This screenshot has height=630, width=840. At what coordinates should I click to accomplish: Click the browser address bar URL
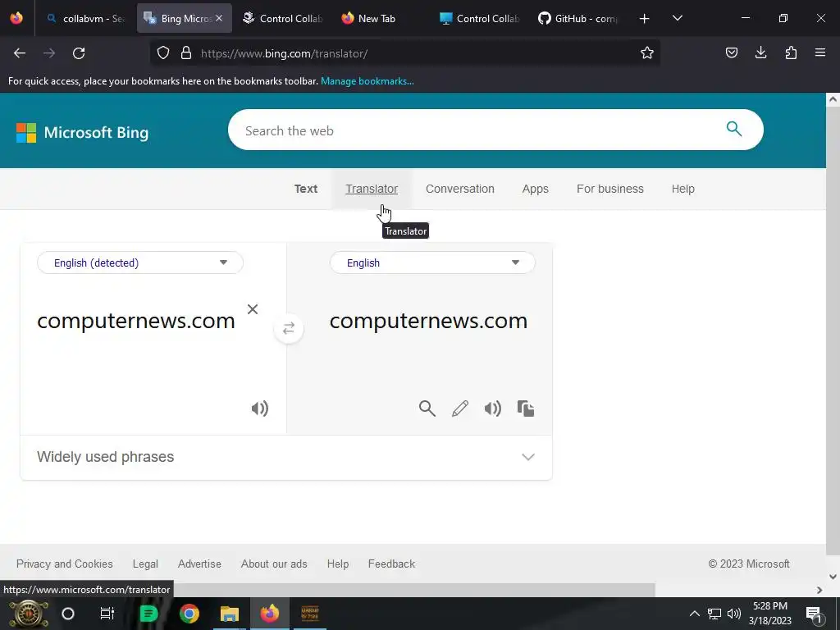[x=284, y=53]
